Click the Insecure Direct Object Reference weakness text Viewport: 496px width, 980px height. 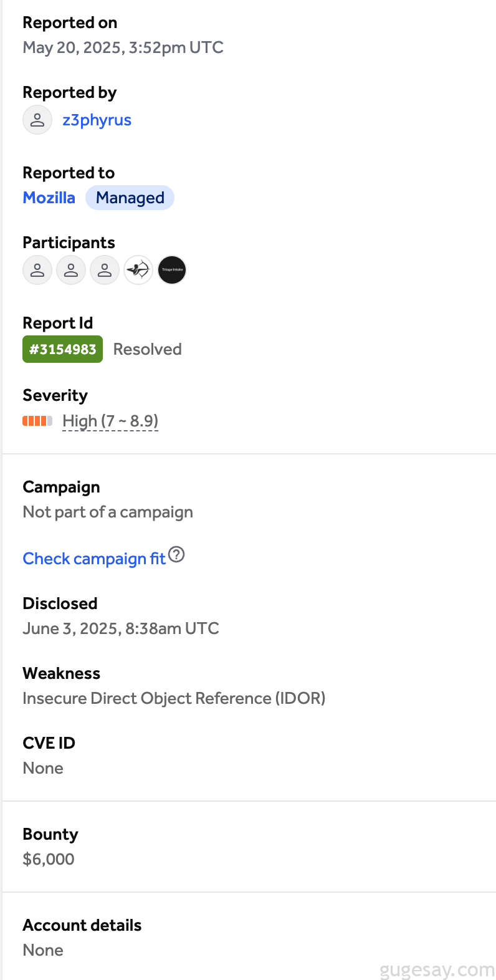pos(174,698)
